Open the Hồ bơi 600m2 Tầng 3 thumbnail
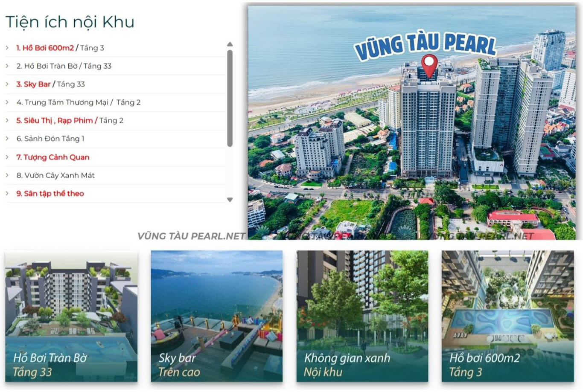 click(507, 316)
